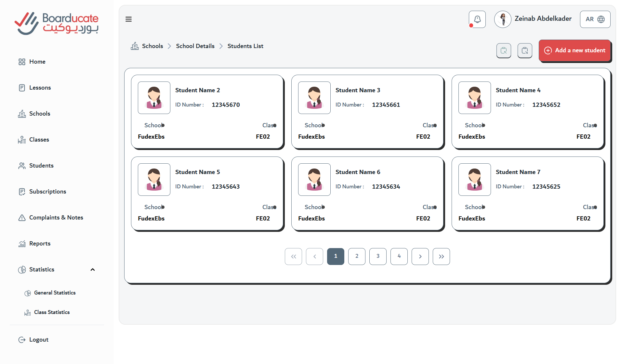Navigate to School Details breadcrumb

[195, 46]
